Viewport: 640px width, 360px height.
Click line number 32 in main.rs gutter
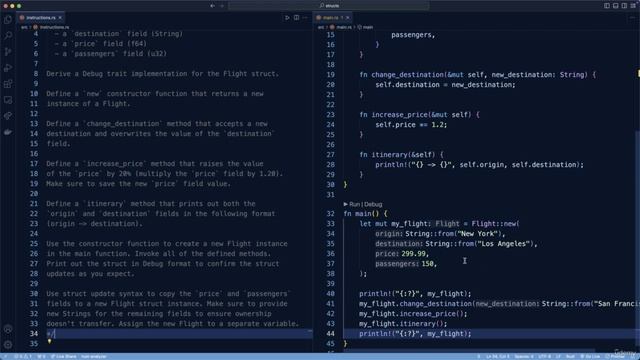click(x=330, y=213)
